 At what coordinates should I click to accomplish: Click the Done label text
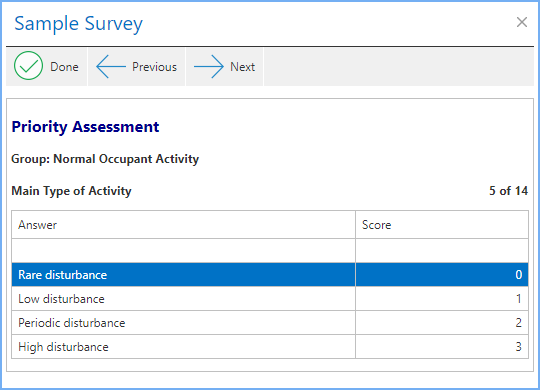pyautogui.click(x=64, y=67)
